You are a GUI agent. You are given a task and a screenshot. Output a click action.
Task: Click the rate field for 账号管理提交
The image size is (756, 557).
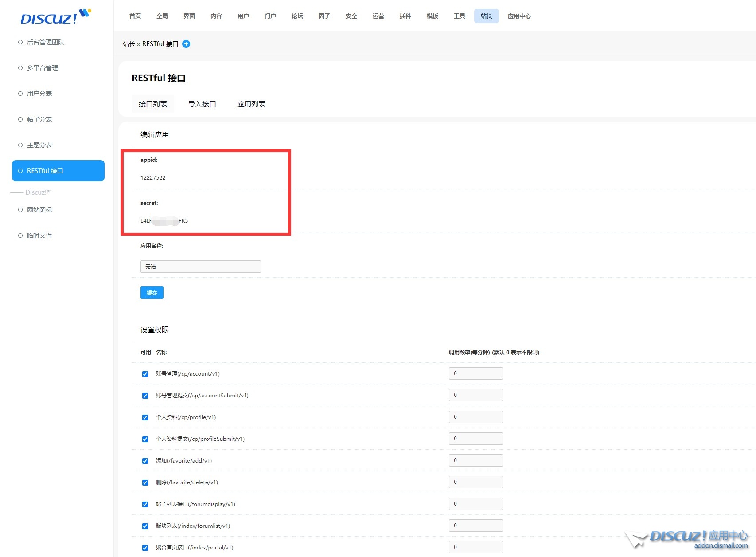(x=475, y=395)
